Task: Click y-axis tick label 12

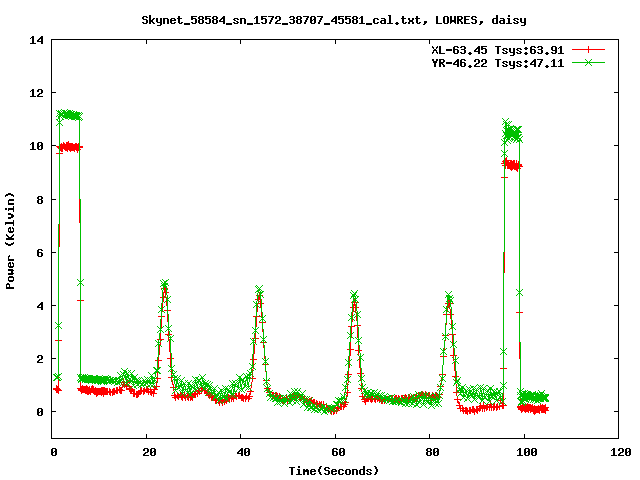Action: pos(36,93)
